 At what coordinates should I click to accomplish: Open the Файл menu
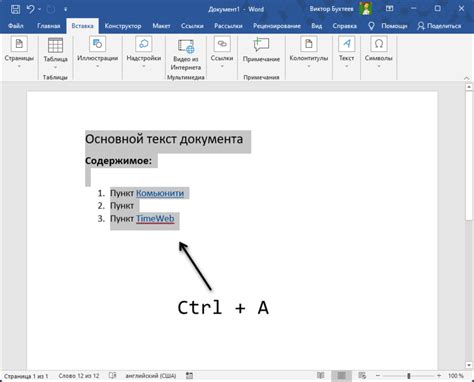click(x=15, y=26)
